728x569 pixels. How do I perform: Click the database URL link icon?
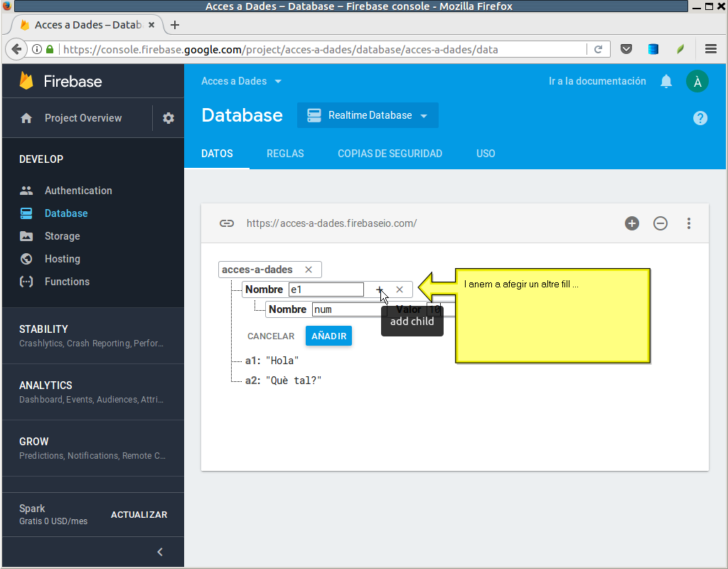pyautogui.click(x=227, y=223)
